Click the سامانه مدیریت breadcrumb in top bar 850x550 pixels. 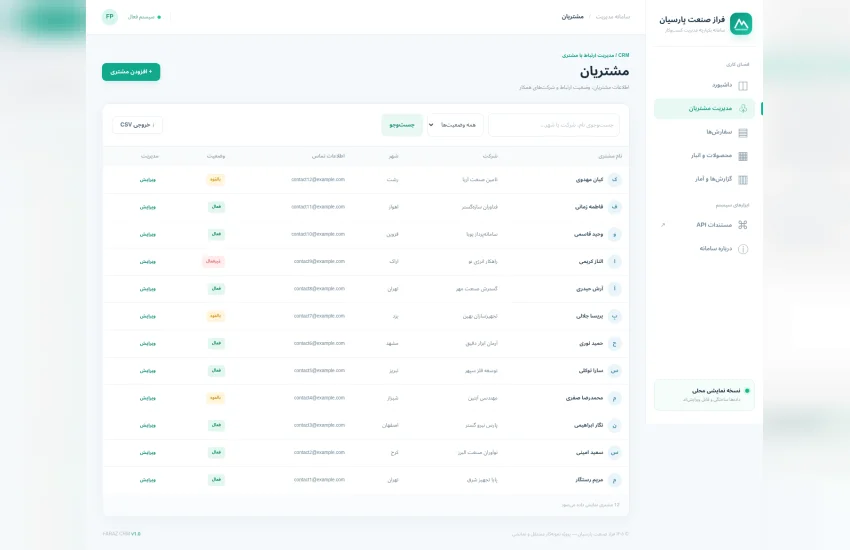(613, 17)
